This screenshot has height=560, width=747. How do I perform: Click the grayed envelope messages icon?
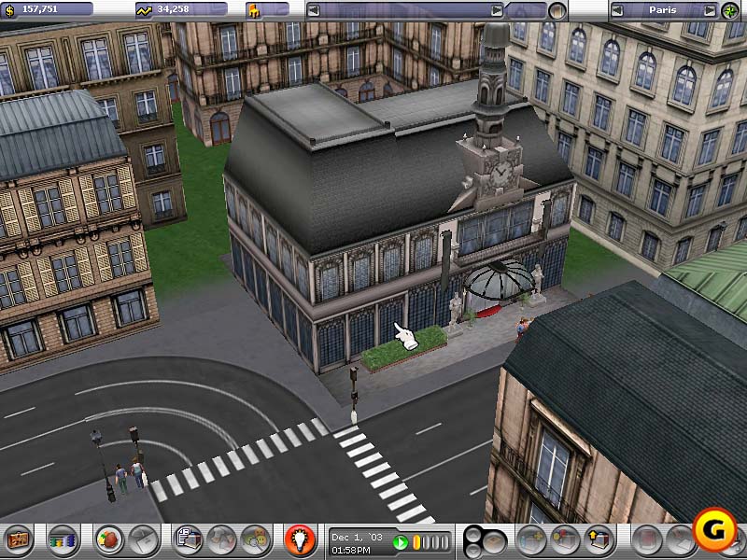(144, 540)
